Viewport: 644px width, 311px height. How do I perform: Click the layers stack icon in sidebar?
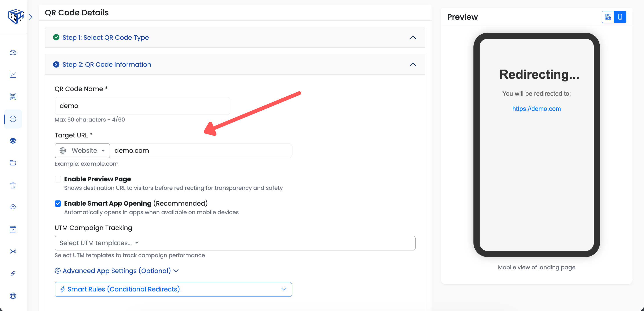pos(13,141)
